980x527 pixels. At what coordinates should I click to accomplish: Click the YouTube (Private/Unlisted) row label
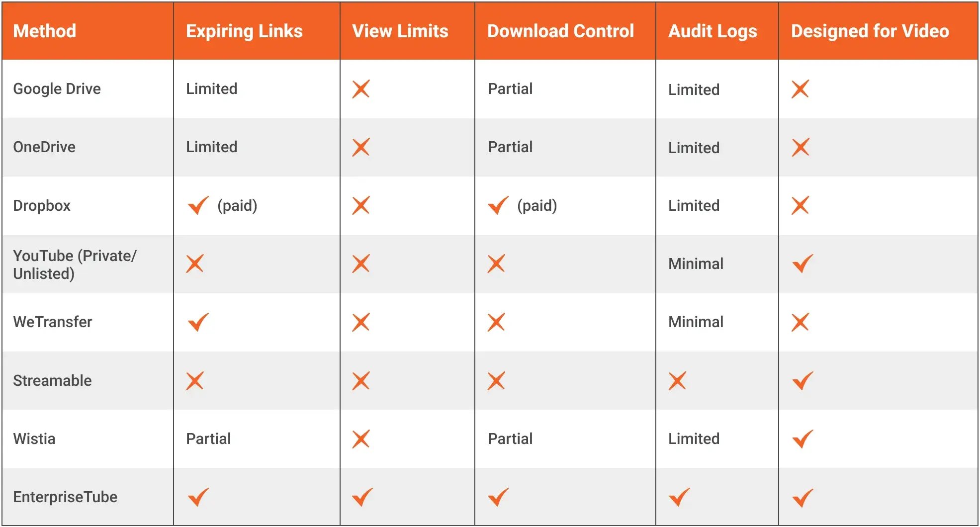point(75,264)
